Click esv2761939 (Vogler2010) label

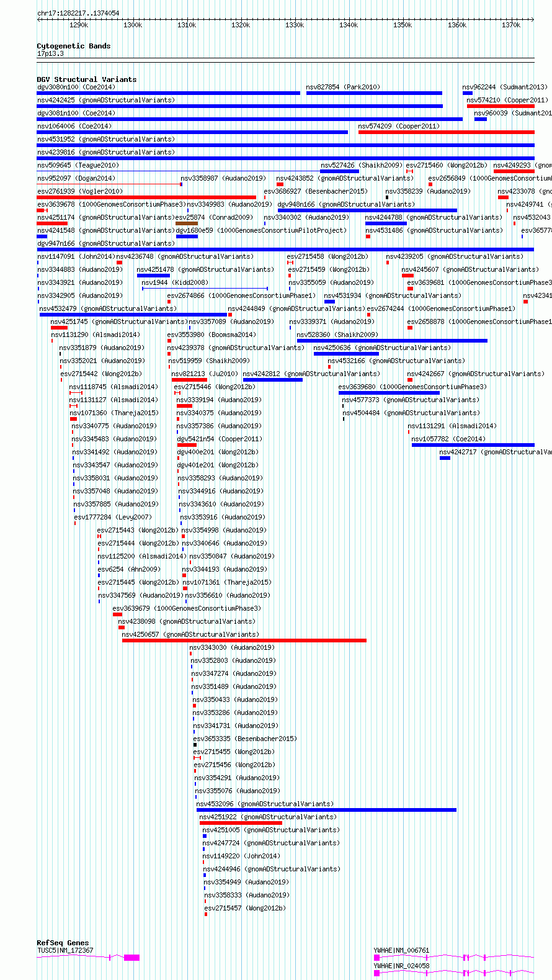[80, 191]
